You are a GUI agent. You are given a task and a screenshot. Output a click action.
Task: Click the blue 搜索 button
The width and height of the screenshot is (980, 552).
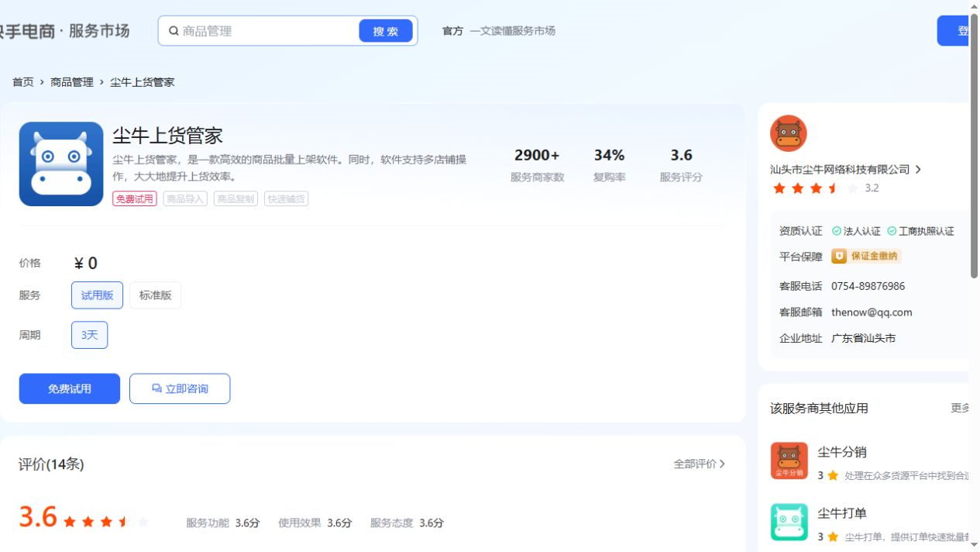tap(386, 31)
